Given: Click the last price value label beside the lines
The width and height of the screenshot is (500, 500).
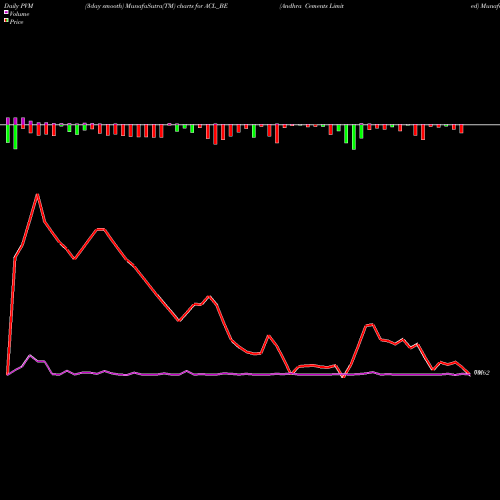Looking at the screenshot, I should point(482,373).
